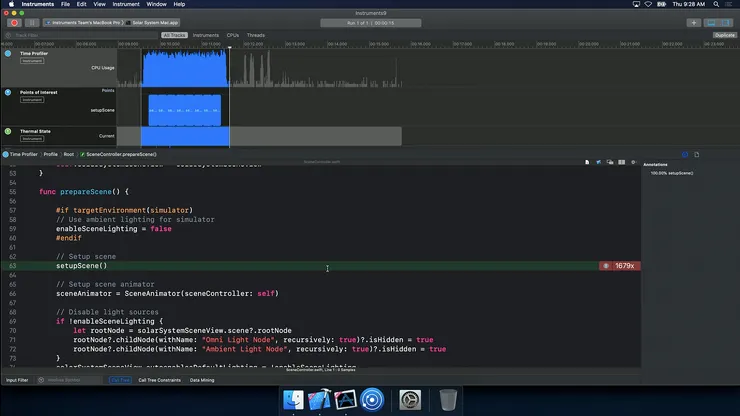Click the Profile breadcrumb in the path bar

[x=50, y=154]
